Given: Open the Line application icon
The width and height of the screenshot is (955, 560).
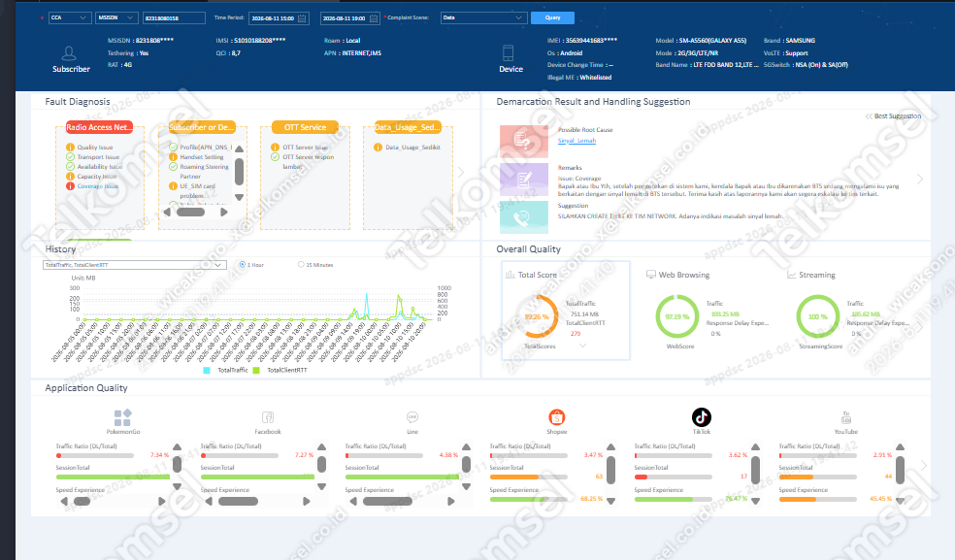Looking at the screenshot, I should tap(412, 417).
